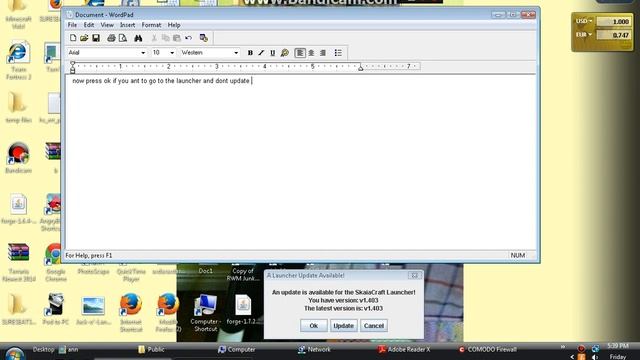Open Find with the binoculars icon
Screen dimensions: 640x360
(138, 38)
